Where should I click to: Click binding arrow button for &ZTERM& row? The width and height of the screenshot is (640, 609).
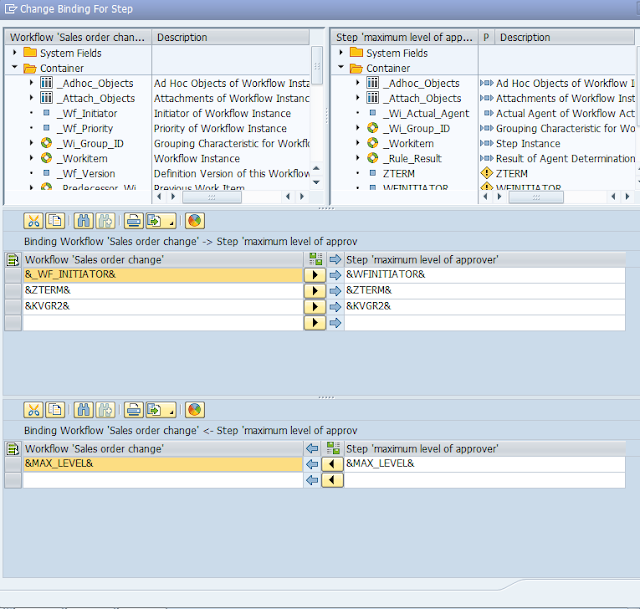tap(315, 291)
